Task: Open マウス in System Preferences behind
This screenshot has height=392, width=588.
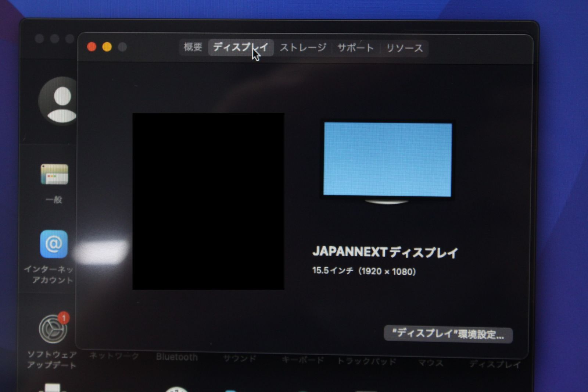Action: click(431, 363)
